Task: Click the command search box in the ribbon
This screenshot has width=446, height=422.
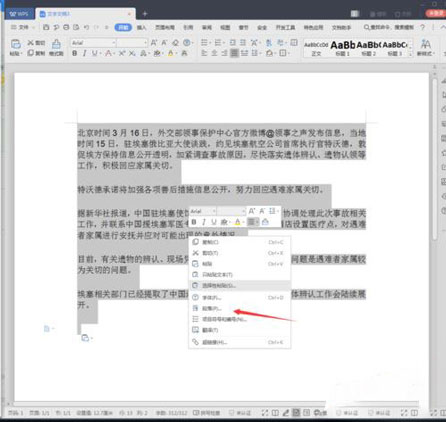Action: [389, 27]
